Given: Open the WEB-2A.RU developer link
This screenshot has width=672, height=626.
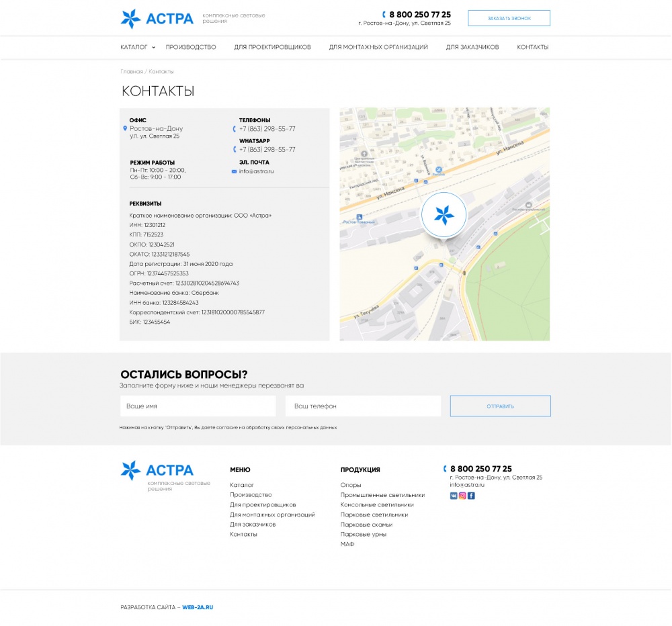Looking at the screenshot, I should 198,607.
